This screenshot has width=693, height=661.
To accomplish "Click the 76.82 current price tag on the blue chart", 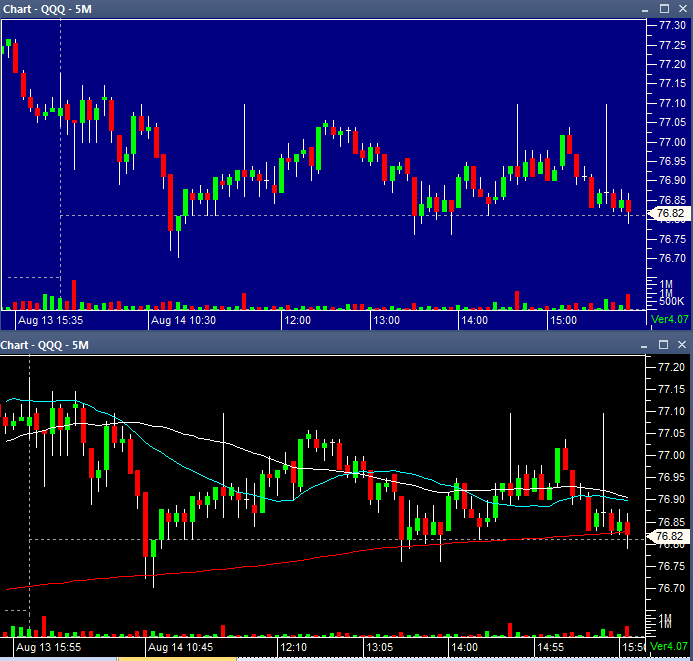I will point(669,214).
